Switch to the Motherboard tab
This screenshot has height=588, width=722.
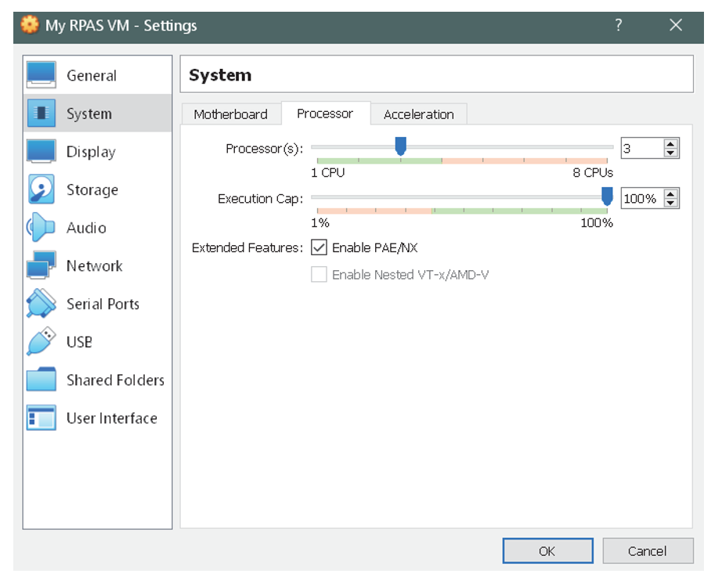click(x=232, y=114)
